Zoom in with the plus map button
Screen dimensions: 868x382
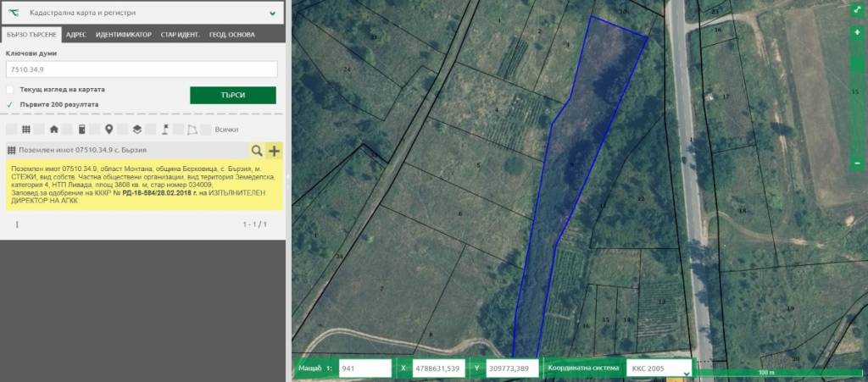point(858,31)
